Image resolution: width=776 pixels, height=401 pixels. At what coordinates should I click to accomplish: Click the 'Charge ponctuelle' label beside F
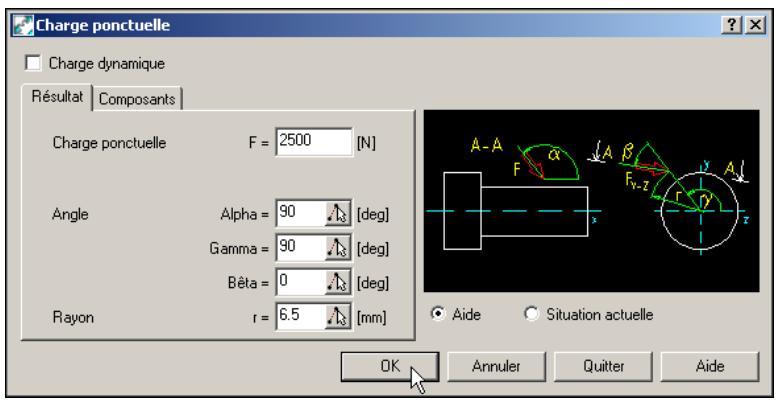tap(109, 143)
